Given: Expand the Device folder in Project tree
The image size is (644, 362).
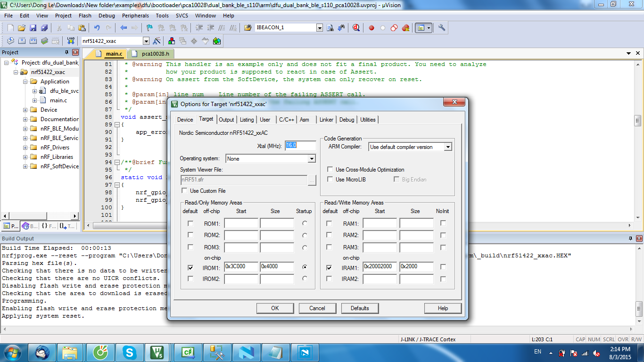Looking at the screenshot, I should [25, 110].
